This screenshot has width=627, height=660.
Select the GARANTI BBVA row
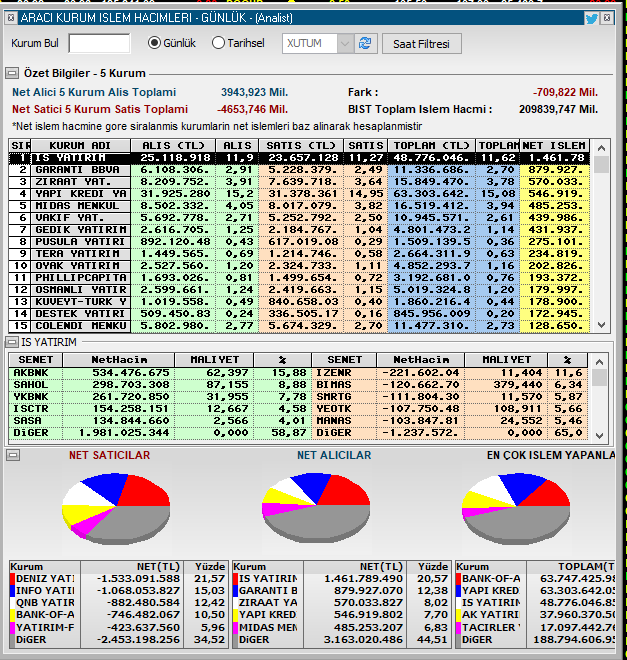pyautogui.click(x=299, y=170)
